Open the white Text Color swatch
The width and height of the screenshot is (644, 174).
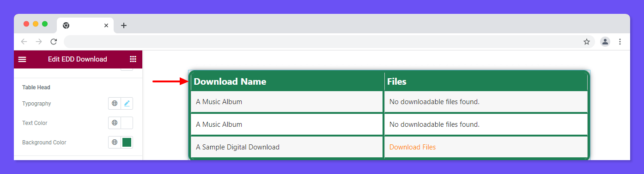coord(127,123)
